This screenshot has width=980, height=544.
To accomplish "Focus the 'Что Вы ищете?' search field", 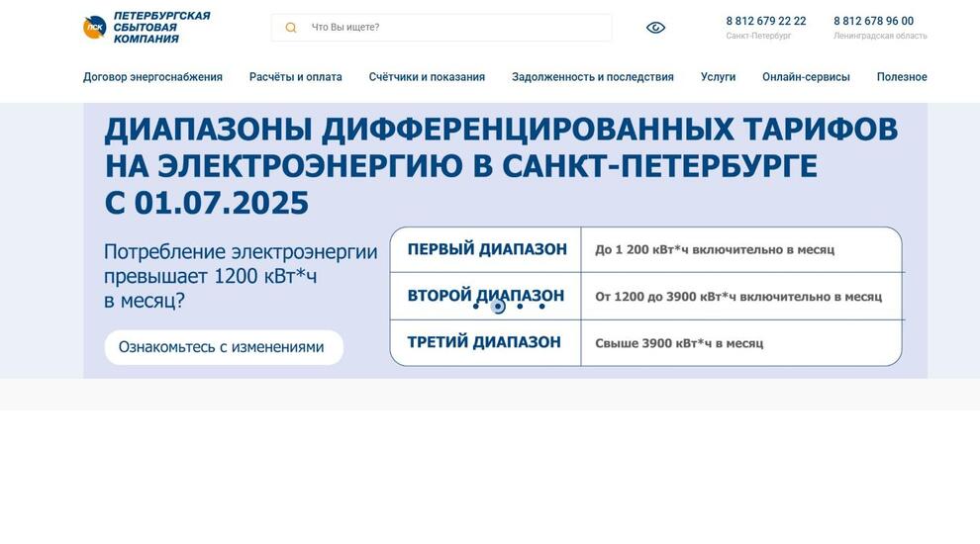I will point(441,28).
